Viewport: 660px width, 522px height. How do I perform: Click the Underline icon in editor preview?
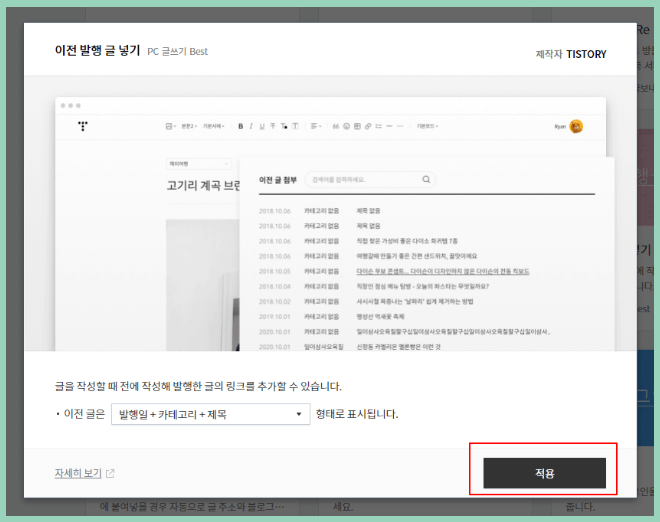point(262,126)
